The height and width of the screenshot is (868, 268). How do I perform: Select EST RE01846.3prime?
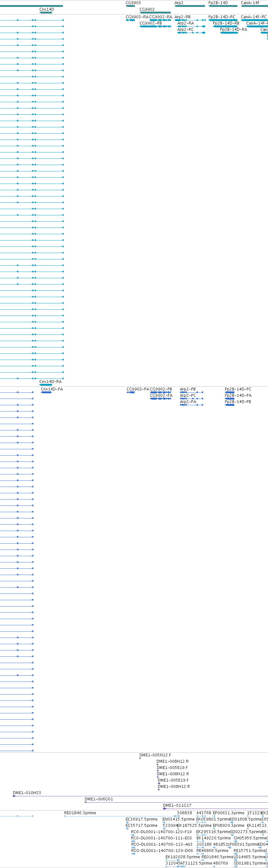[80, 813]
